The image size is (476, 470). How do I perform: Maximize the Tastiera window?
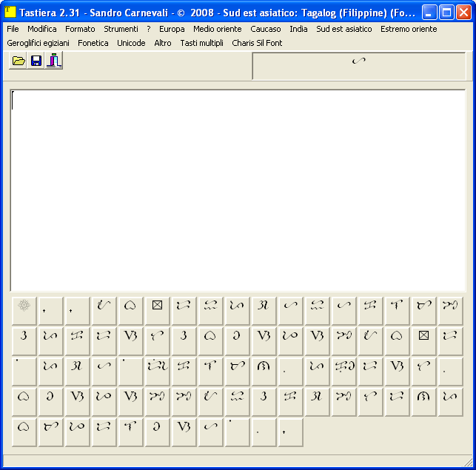click(446, 13)
